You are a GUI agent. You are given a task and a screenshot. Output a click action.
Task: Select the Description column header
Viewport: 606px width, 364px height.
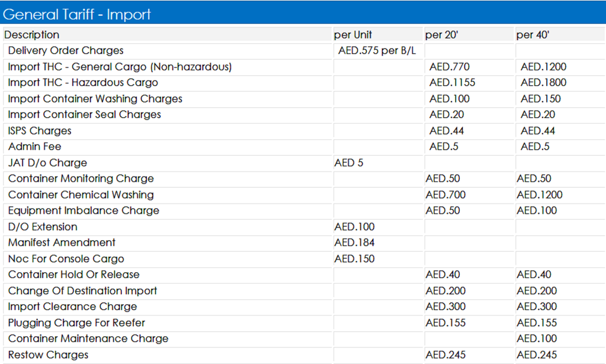tap(32, 35)
